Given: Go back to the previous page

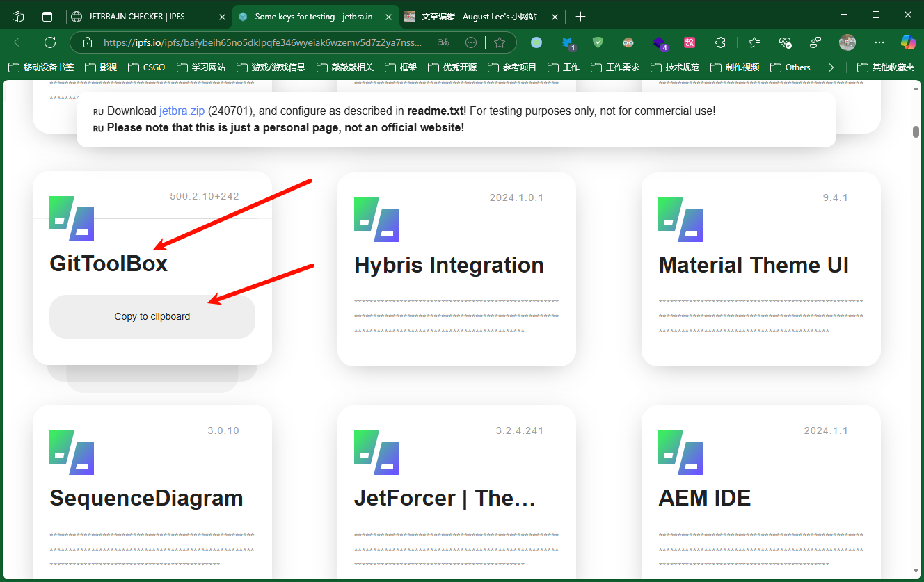Looking at the screenshot, I should [19, 42].
